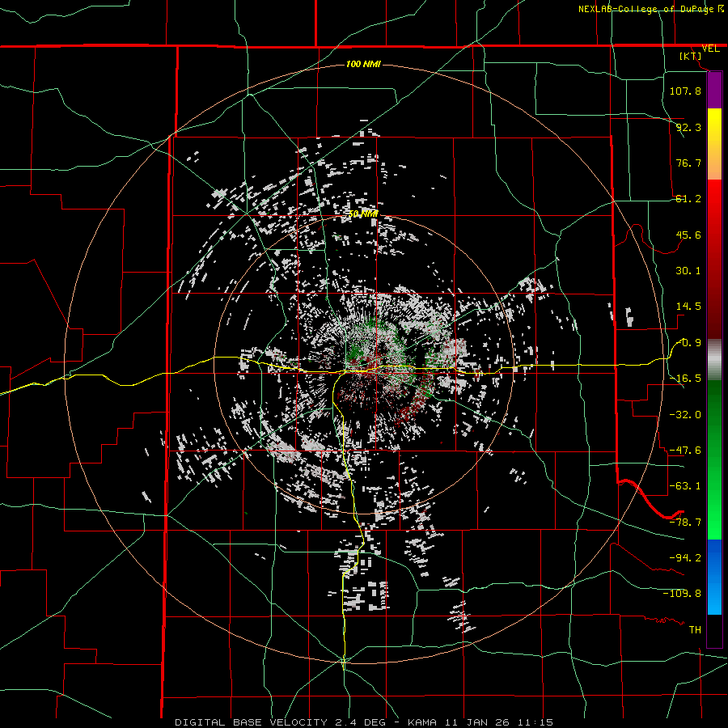
Task: Click the blue segment of the color bar
Action: [x=714, y=577]
